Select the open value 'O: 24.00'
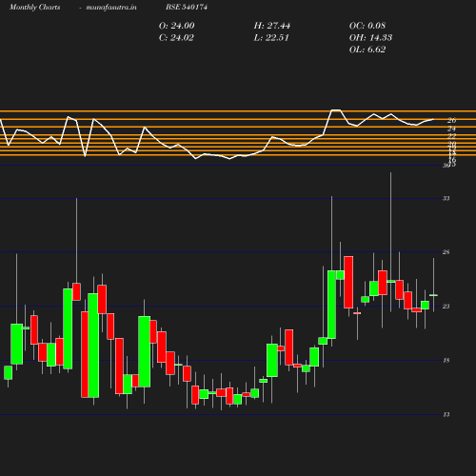 [177, 26]
